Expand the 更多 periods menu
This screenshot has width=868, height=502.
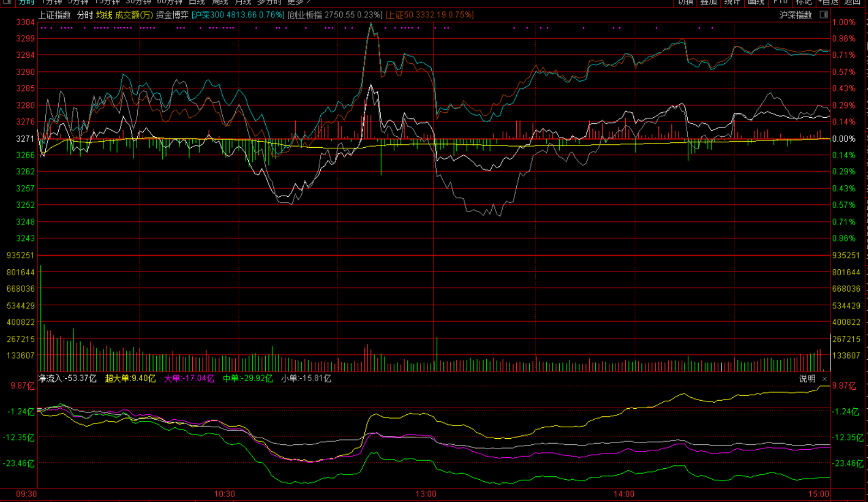click(298, 2)
